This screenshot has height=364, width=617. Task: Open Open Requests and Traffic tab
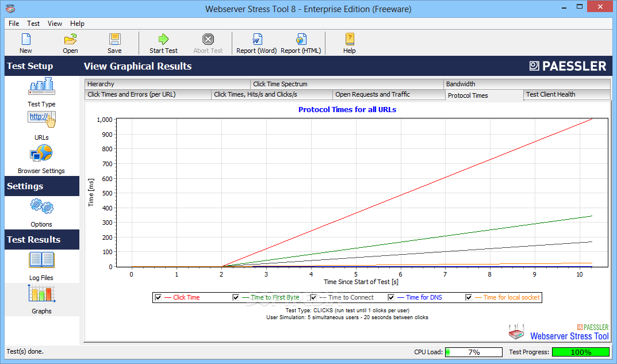click(389, 94)
